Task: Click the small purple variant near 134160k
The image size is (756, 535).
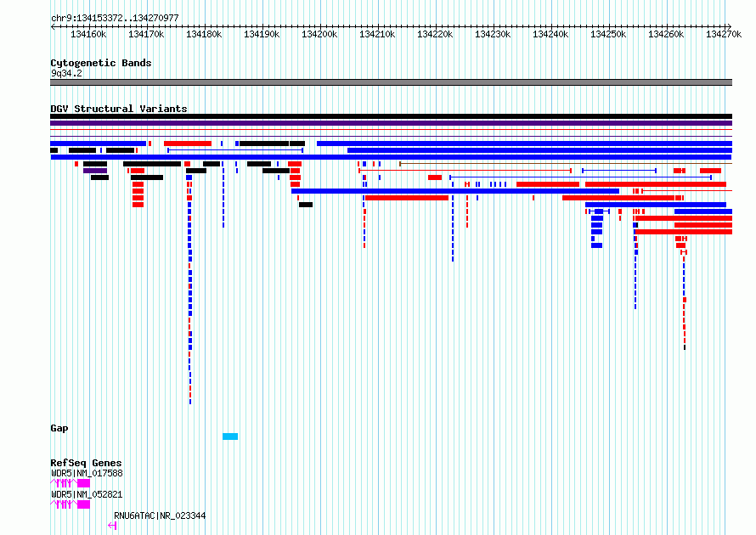Action: coord(95,171)
